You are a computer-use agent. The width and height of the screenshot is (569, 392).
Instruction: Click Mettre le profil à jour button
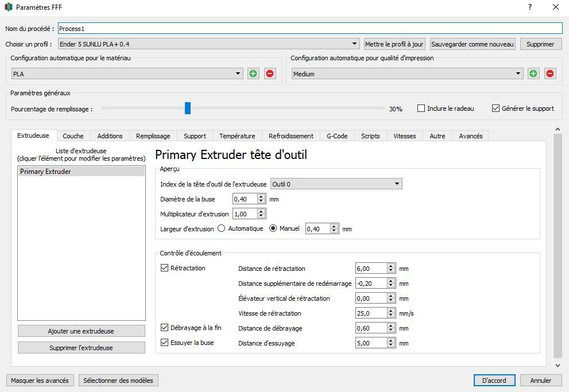tap(394, 44)
